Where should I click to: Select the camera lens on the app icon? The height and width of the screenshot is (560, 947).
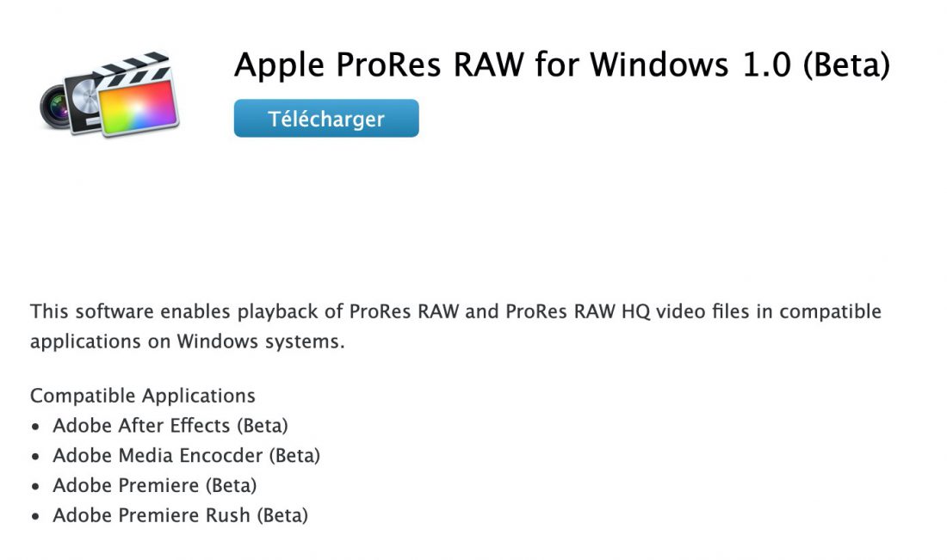[57, 107]
